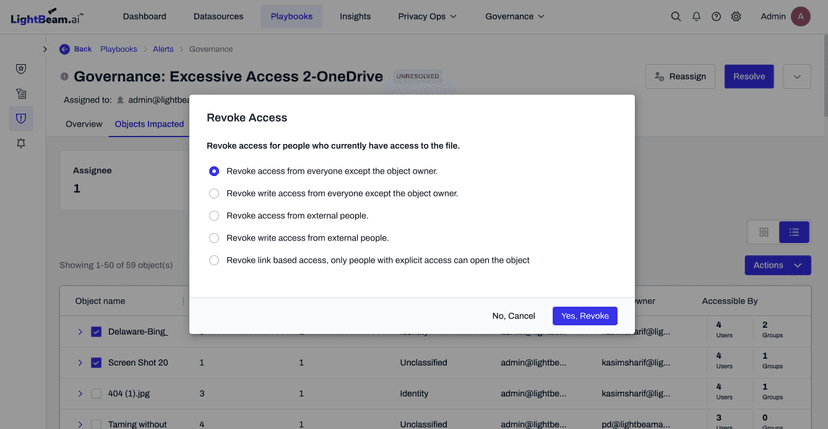Expand the sidebar chevron
828x429 pixels.
click(45, 49)
